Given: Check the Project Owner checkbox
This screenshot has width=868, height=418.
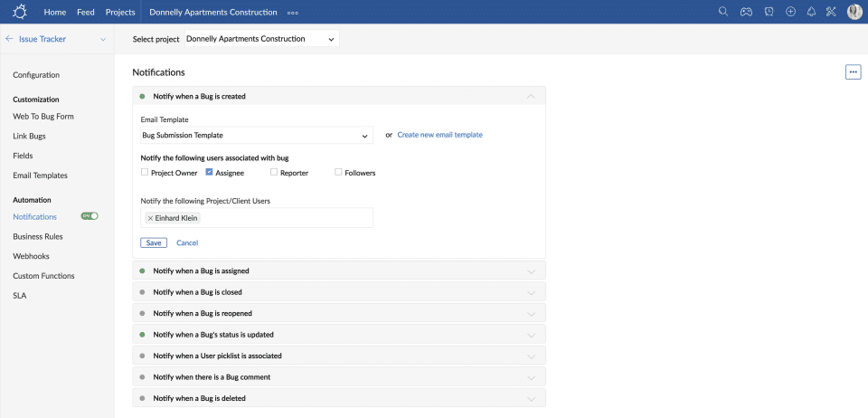Looking at the screenshot, I should (x=145, y=172).
